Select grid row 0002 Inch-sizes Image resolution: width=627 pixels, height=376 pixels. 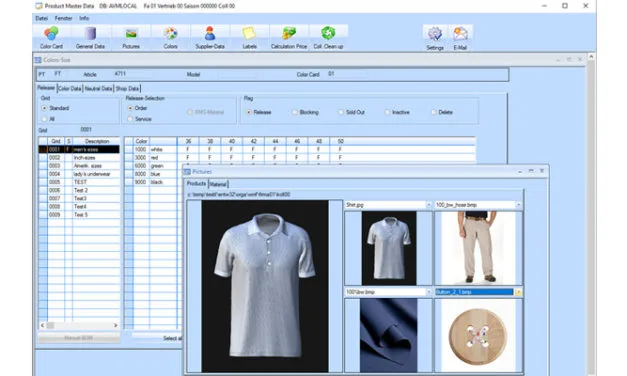coord(79,158)
